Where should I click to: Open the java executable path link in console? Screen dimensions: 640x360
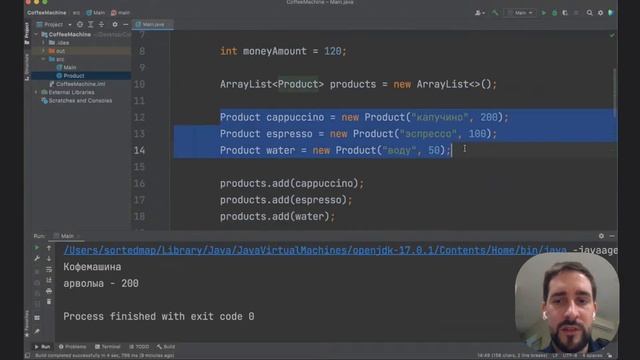[x=315, y=250]
